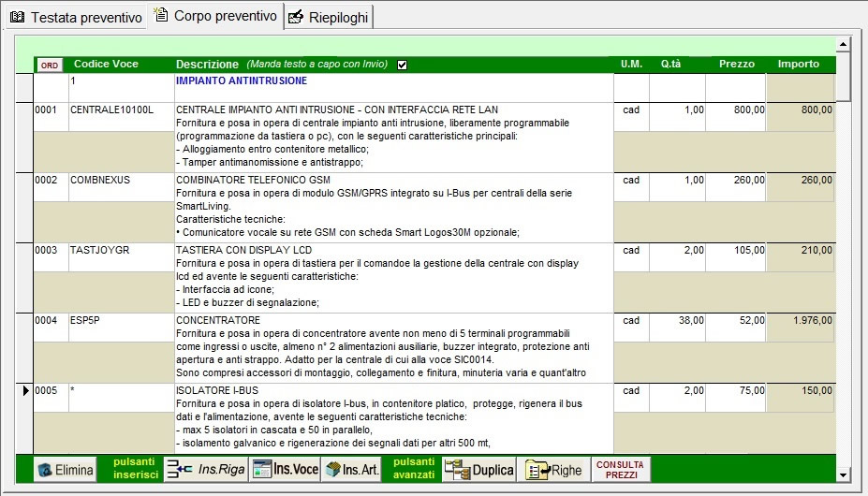This screenshot has width=868, height=496.
Task: Click the Righe list-sheet icon
Action: click(x=537, y=470)
